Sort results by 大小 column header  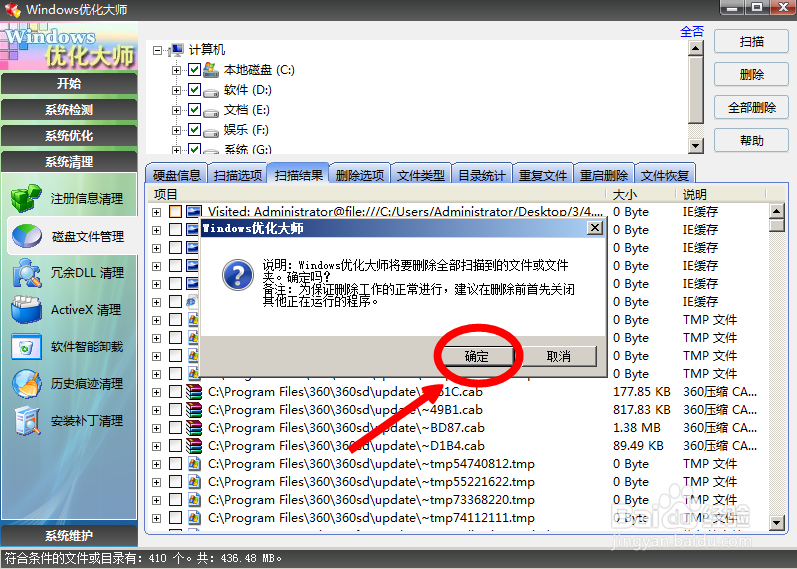640,194
